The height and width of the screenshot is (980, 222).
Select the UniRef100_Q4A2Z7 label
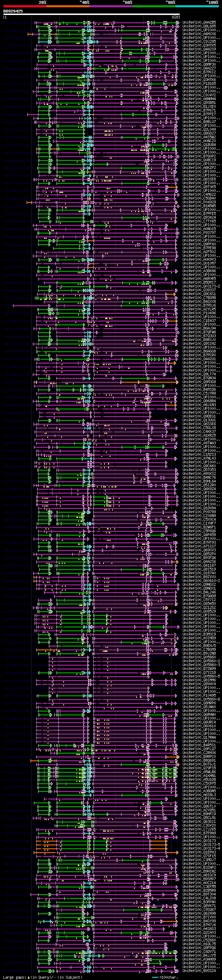[x=199, y=68]
